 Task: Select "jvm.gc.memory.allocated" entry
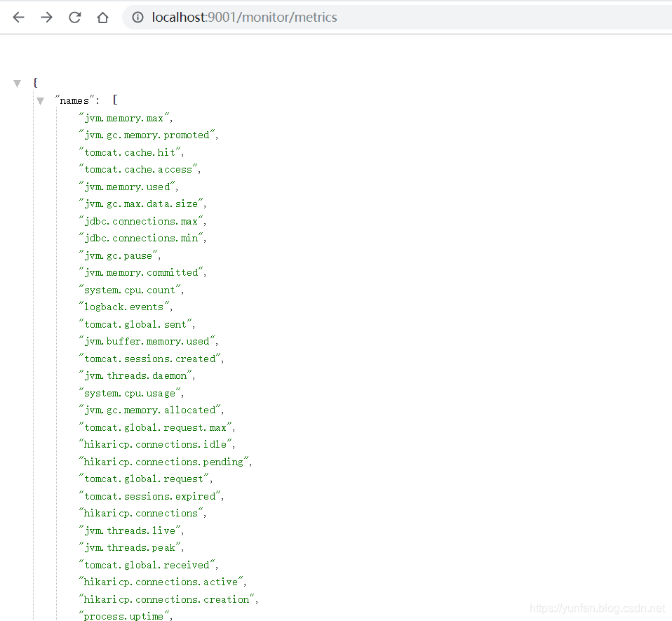tap(149, 410)
